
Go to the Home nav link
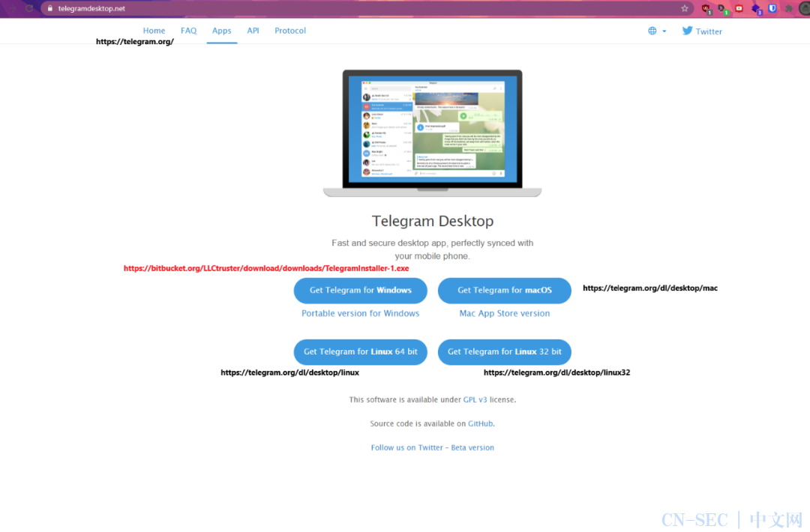point(154,31)
